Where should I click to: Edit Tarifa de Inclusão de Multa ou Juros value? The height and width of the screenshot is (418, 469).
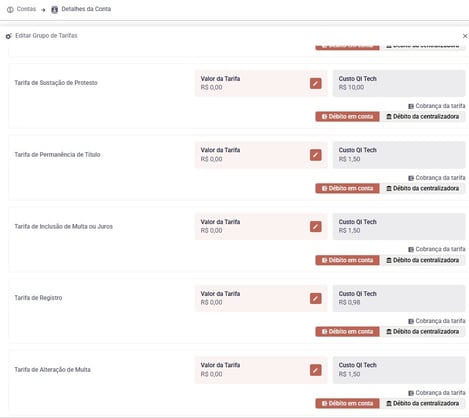pyautogui.click(x=316, y=226)
